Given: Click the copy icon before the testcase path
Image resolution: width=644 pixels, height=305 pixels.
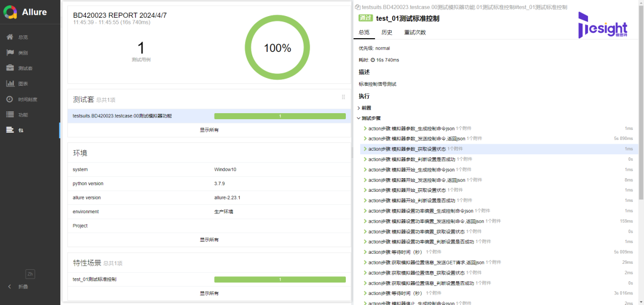Looking at the screenshot, I should click(357, 7).
